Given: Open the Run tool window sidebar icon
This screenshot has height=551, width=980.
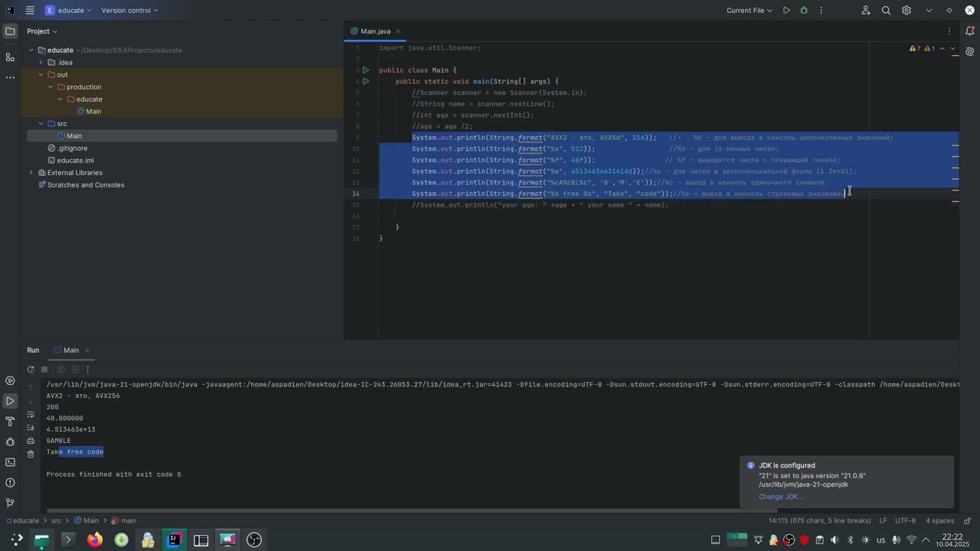Looking at the screenshot, I should pos(10,401).
